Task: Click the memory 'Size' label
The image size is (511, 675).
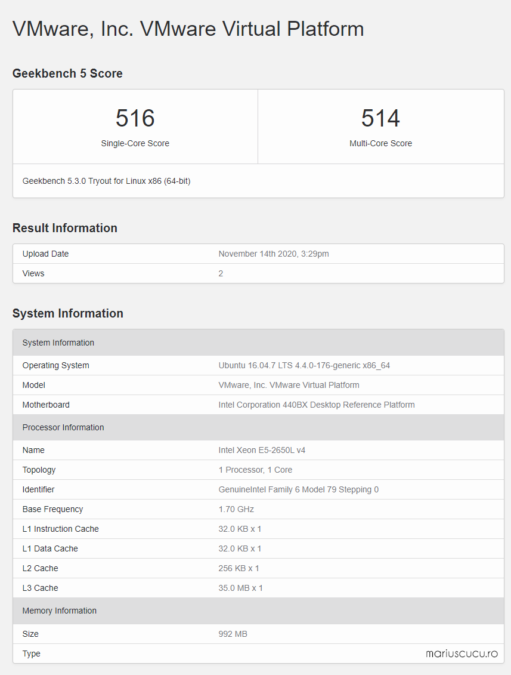Action: pos(30,634)
